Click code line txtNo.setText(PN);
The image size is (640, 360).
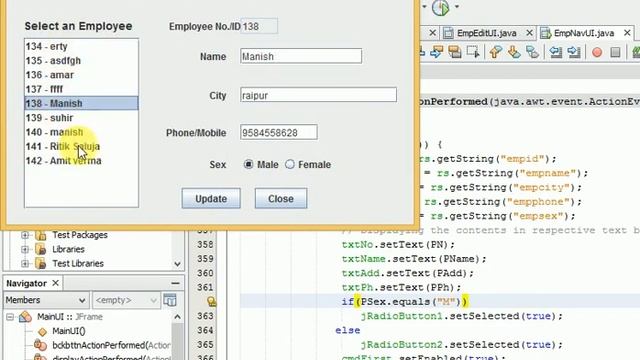[398, 244]
